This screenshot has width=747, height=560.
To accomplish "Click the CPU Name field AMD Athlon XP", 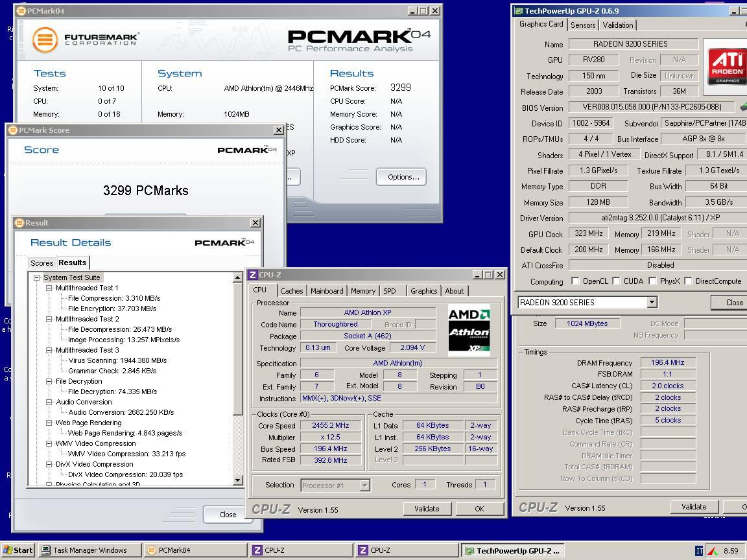I will [x=368, y=313].
